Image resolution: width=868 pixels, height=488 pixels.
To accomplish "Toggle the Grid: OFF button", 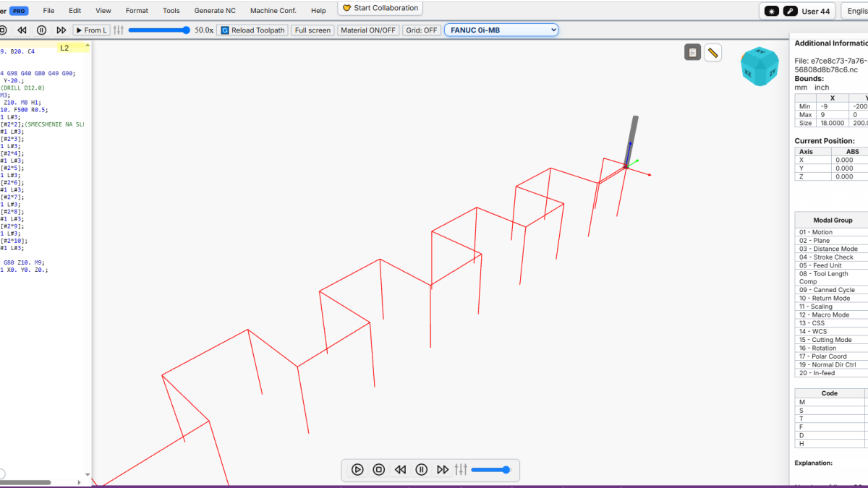I will click(x=422, y=30).
